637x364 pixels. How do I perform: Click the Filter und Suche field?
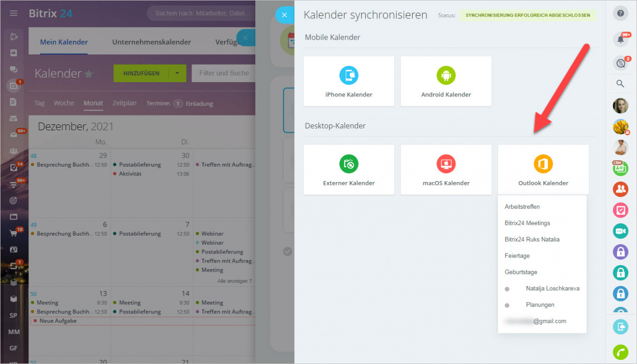(224, 73)
